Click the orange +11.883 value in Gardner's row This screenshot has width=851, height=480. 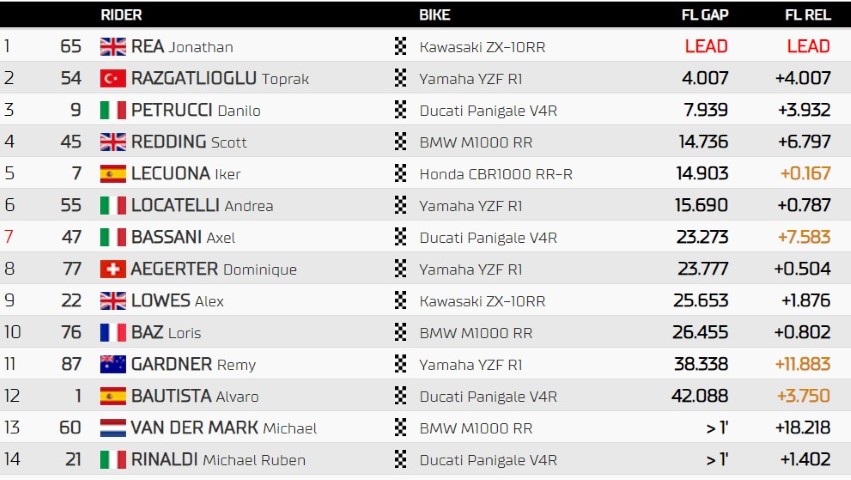pyautogui.click(x=803, y=364)
